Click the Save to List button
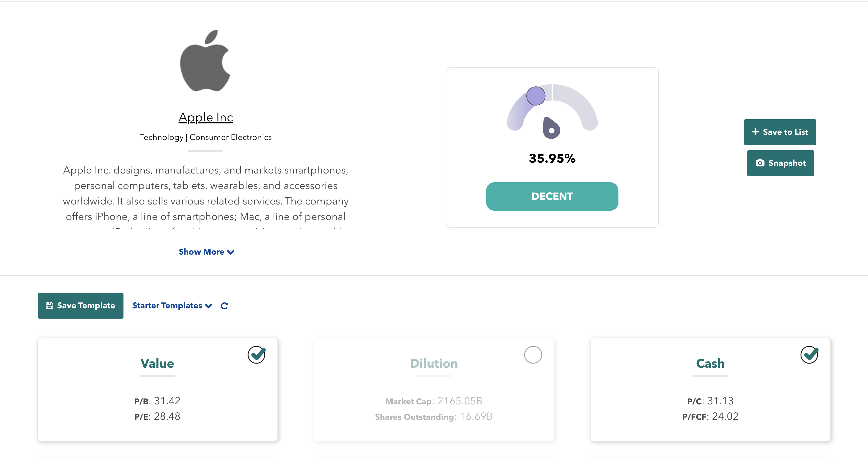The image size is (868, 457). click(780, 132)
